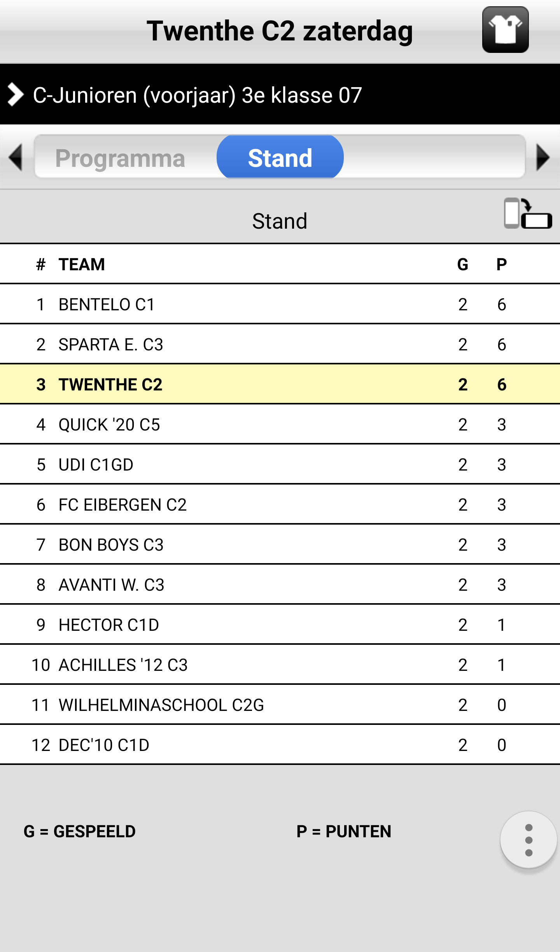This screenshot has height=952, width=560.
Task: Open the team shirt icon
Action: coord(505,30)
